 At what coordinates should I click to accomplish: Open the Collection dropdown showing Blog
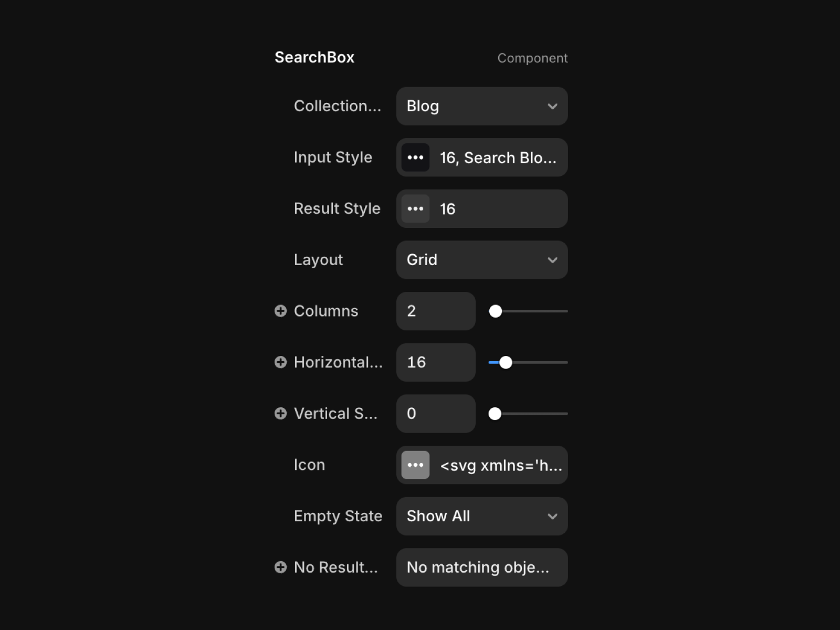pyautogui.click(x=482, y=106)
